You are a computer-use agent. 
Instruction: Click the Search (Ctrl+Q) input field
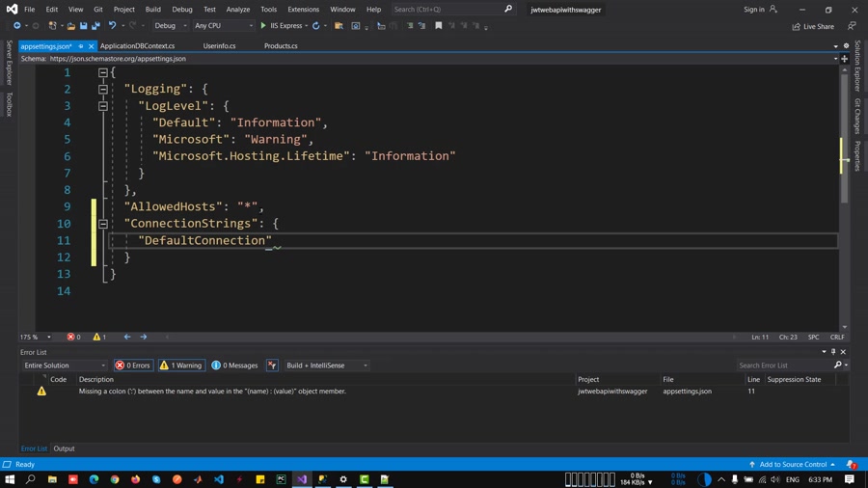coord(448,9)
